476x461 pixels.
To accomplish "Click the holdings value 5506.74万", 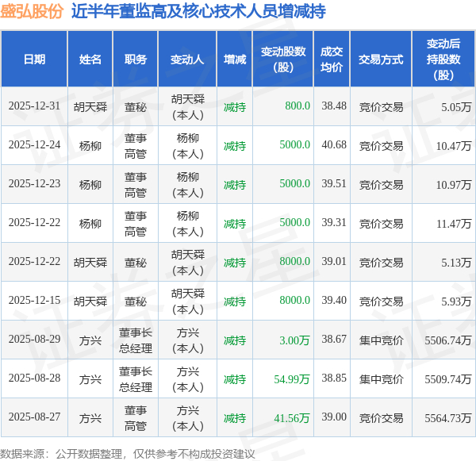I will point(448,340).
